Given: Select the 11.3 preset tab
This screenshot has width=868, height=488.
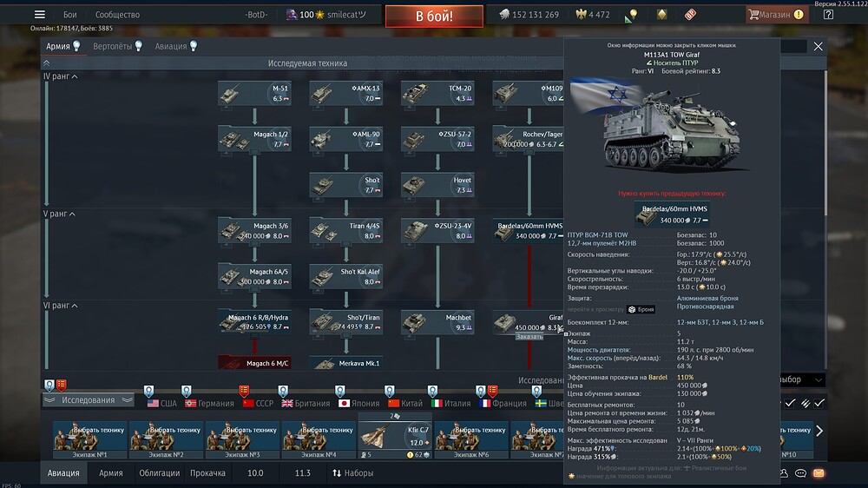Looking at the screenshot, I should 303,473.
